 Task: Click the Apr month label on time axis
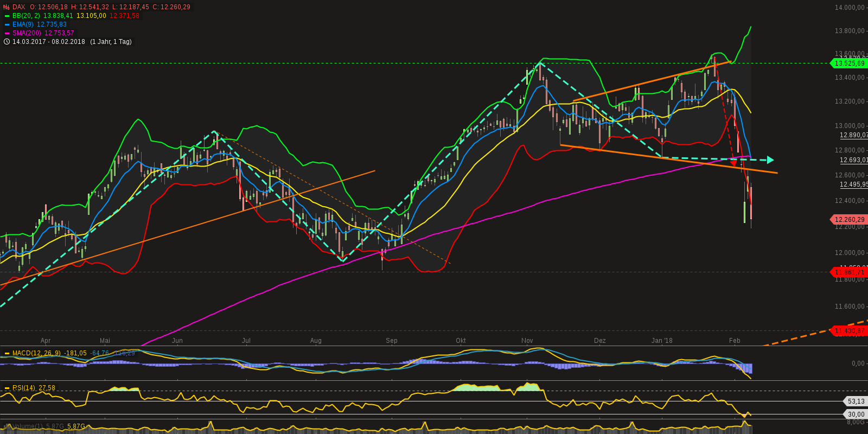pyautogui.click(x=46, y=341)
